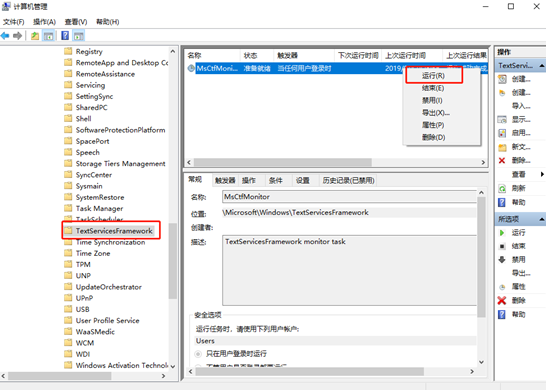Toggle the console tree show/hide toolbar icon
546x390 pixels.
(48, 36)
